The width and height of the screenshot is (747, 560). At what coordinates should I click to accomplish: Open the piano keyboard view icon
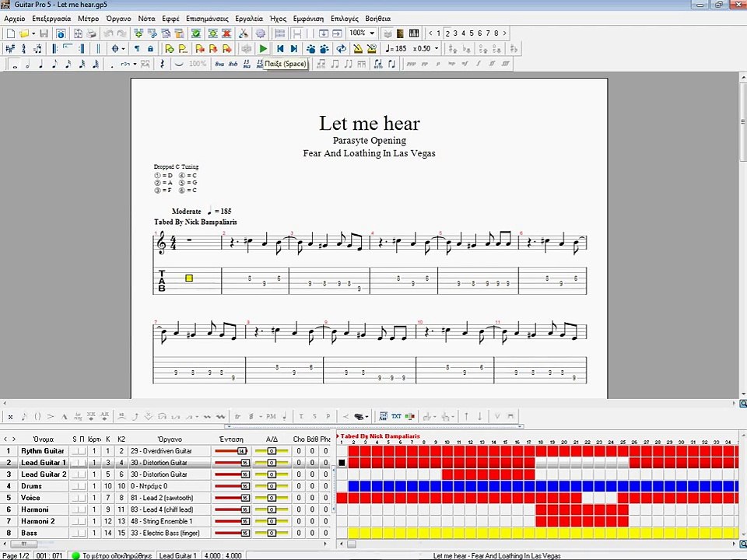pos(413,33)
